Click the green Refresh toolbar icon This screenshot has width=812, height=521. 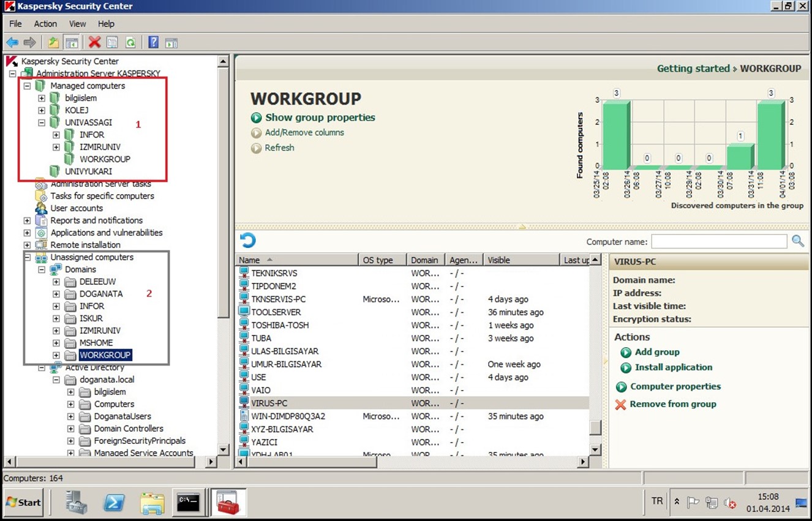point(130,42)
